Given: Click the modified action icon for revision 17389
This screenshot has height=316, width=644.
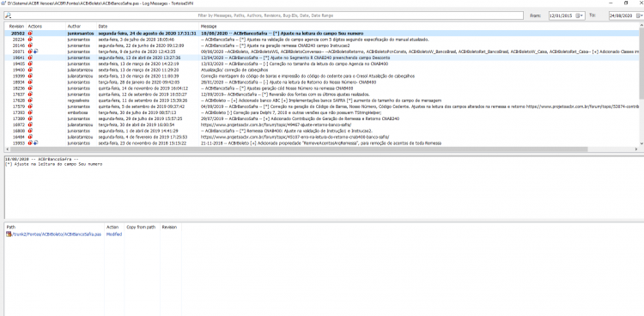Looking at the screenshot, I should [30, 118].
